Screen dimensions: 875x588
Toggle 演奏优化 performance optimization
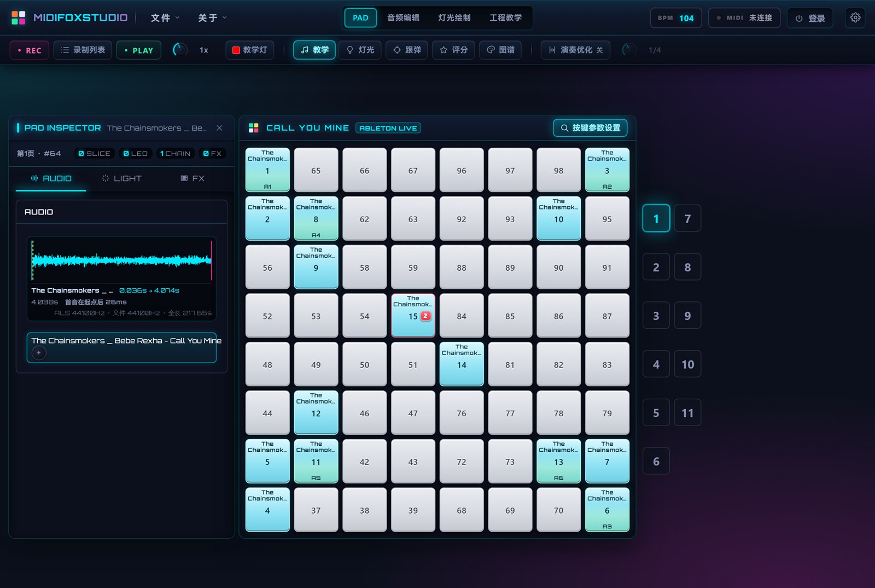point(575,50)
